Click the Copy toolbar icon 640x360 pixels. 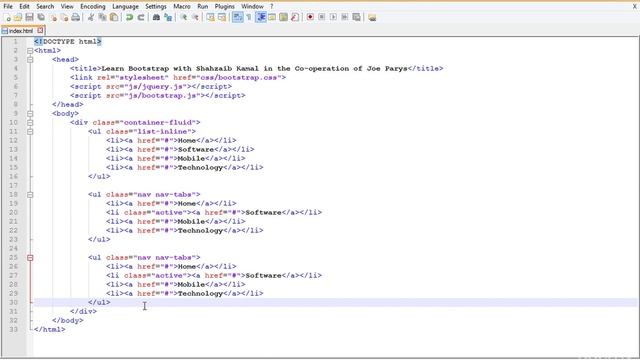[x=102, y=17]
